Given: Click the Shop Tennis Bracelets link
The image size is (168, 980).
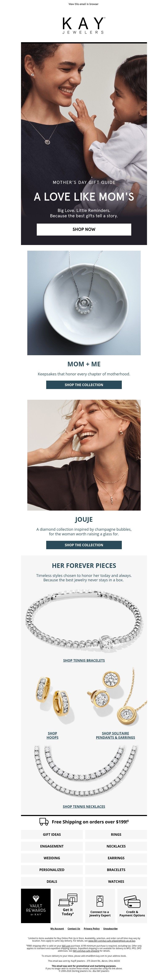Looking at the screenshot, I should click(84, 660).
